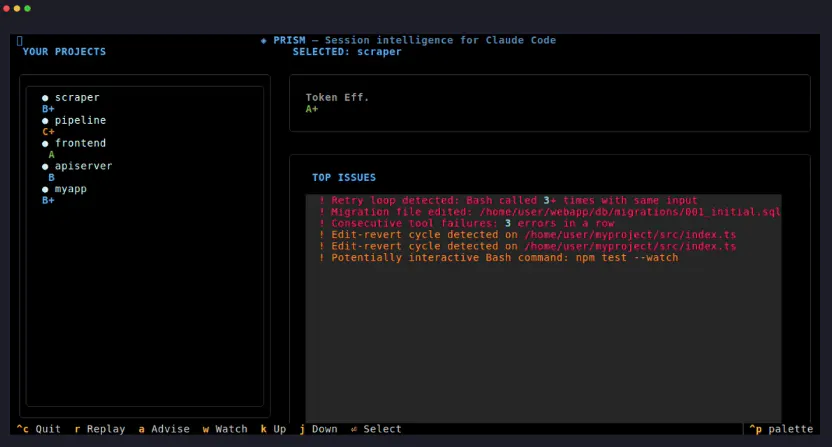
Task: Click the npm test --watch issue line
Action: point(498,258)
